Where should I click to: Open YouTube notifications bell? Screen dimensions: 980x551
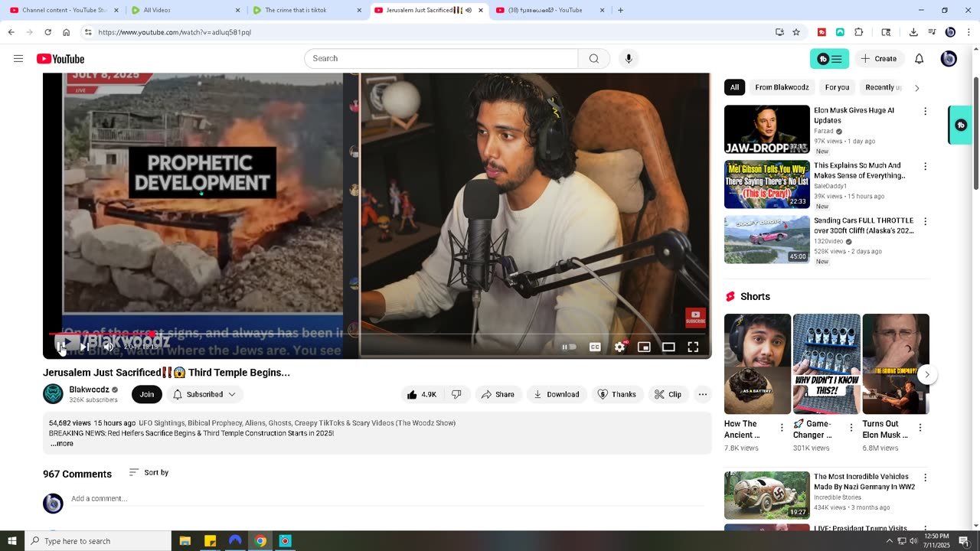click(x=920, y=59)
